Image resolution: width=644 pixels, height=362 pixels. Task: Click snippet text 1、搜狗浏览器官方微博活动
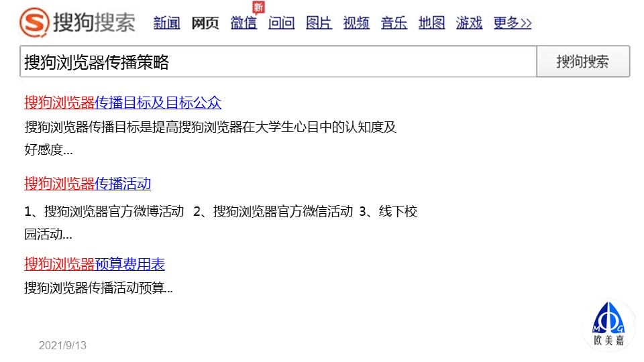click(x=104, y=212)
